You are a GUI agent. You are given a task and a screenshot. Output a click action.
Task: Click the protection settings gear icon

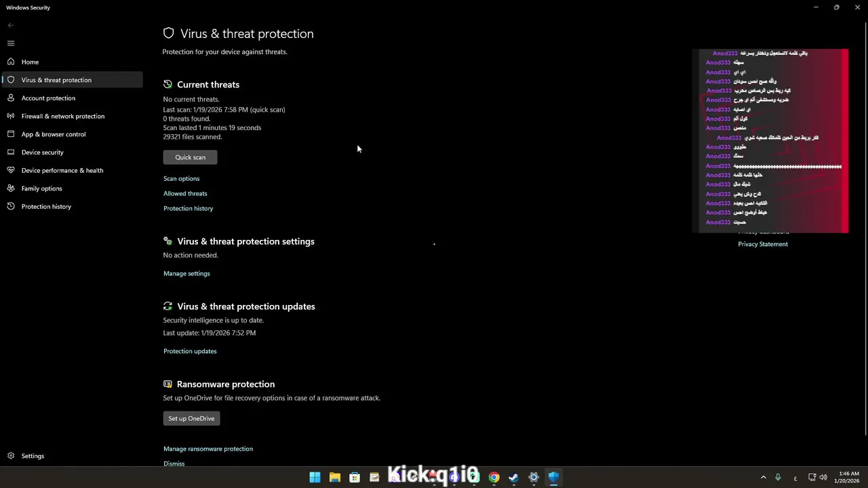pyautogui.click(x=167, y=241)
